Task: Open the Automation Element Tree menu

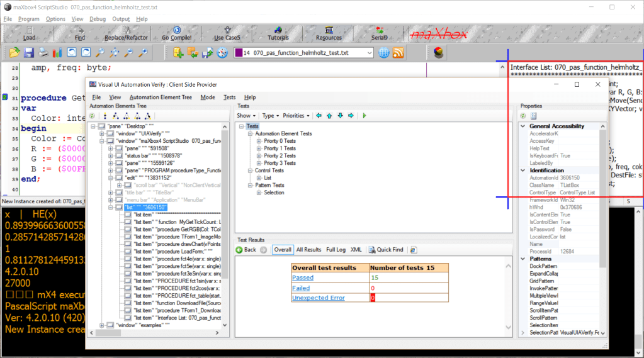Action: pos(161,98)
